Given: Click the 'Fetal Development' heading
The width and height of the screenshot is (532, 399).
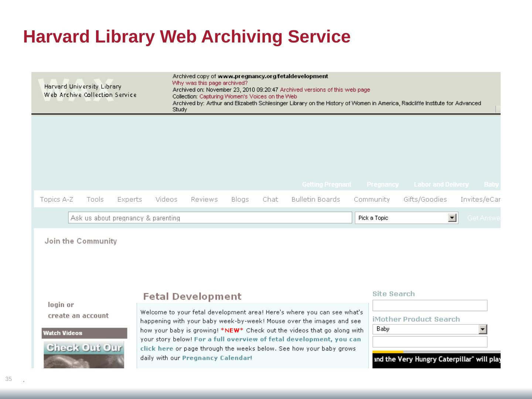Looking at the screenshot, I should click(192, 297).
